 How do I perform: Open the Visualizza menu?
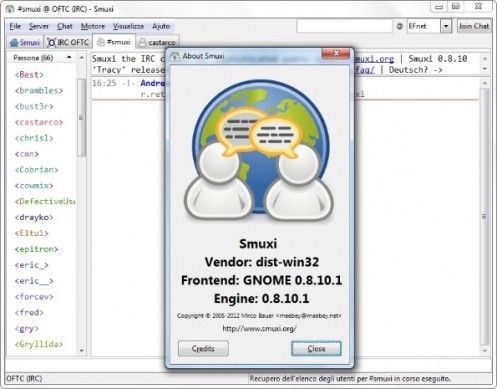pyautogui.click(x=128, y=26)
